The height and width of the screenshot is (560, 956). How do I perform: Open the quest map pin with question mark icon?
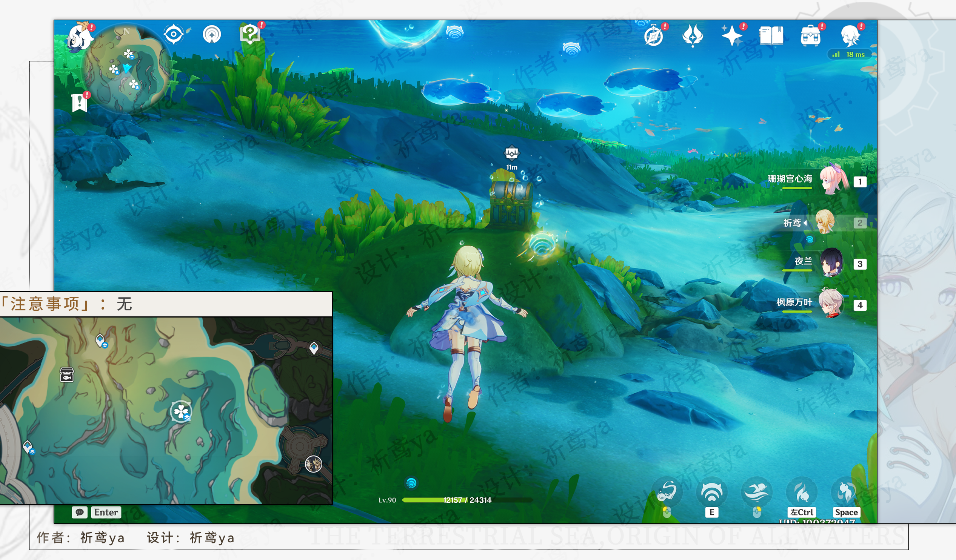click(x=250, y=34)
